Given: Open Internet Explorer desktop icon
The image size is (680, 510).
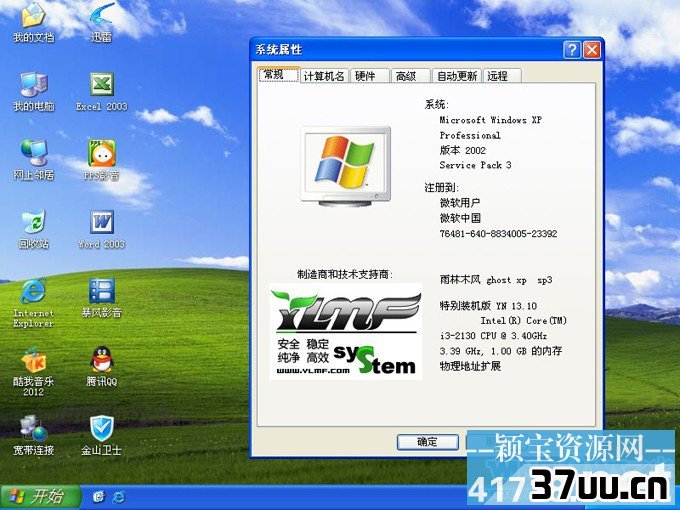Looking at the screenshot, I should 33,304.
